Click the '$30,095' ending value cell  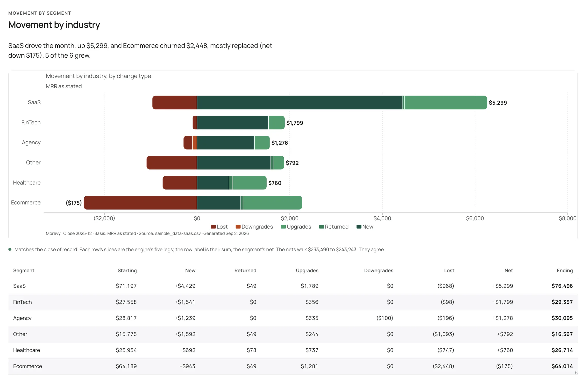[562, 318]
